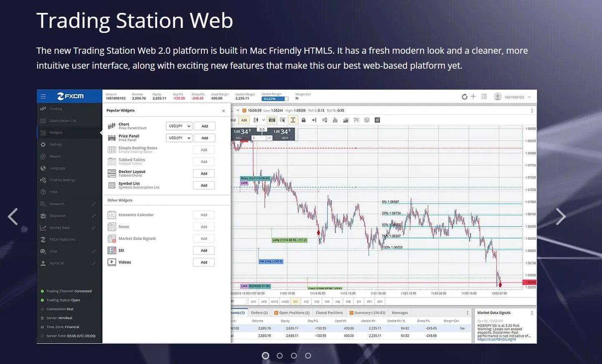
Task: Close the Popular Widgets panel
Action: pyautogui.click(x=223, y=111)
